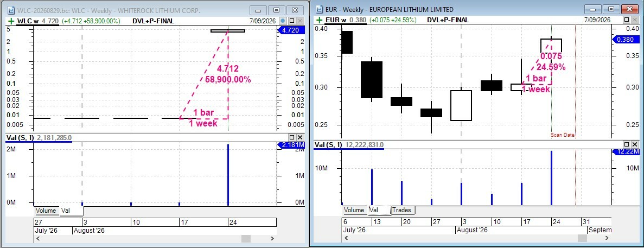Click the tall WLC value bar for 24 August

pyautogui.click(x=228, y=175)
